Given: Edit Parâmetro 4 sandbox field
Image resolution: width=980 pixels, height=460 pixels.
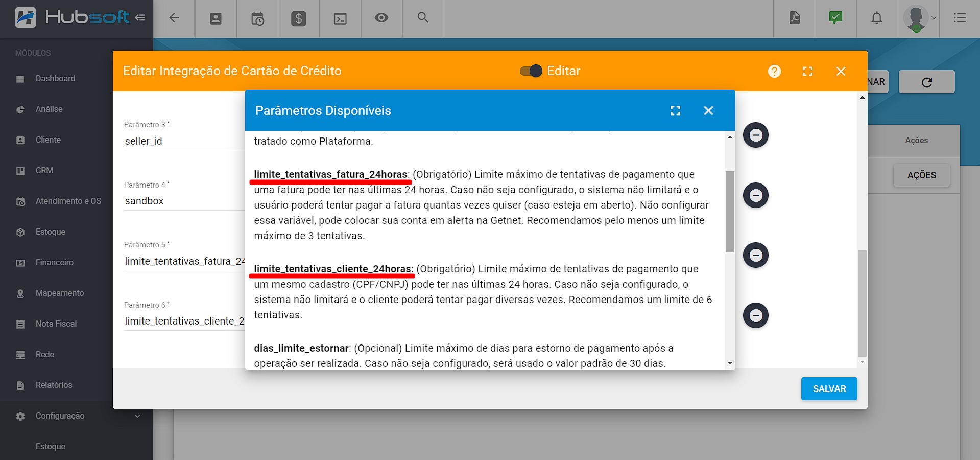Looking at the screenshot, I should click(x=184, y=201).
